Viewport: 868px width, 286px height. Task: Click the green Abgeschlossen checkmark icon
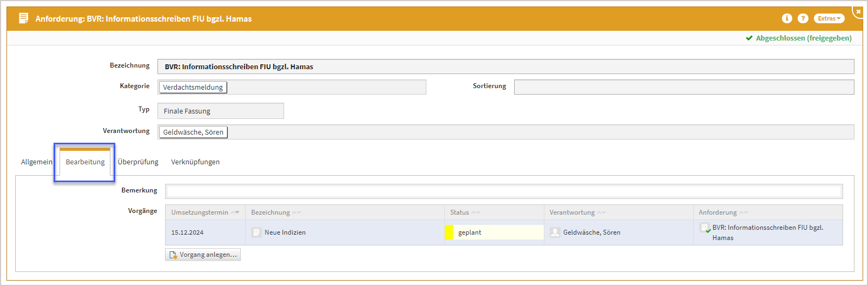coord(749,38)
